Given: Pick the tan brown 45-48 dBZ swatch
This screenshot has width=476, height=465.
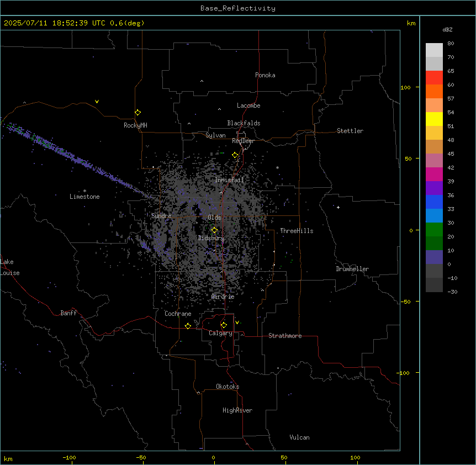Looking at the screenshot, I should 434,147.
